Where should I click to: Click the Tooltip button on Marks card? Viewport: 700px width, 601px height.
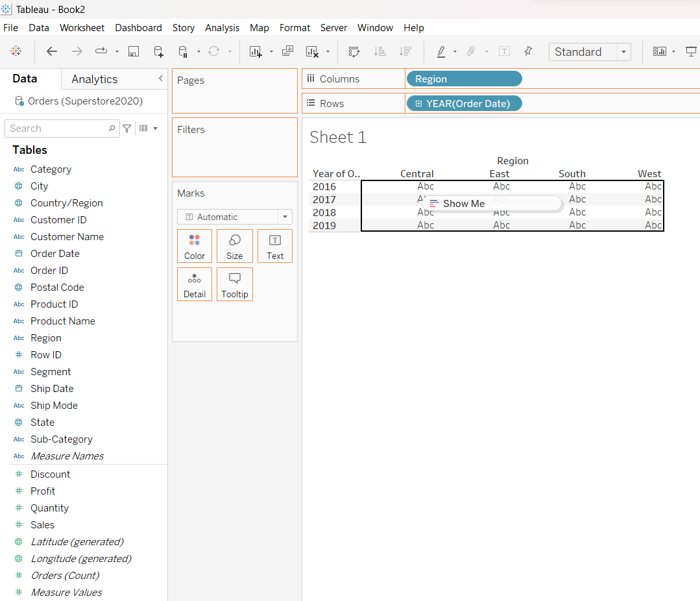click(x=234, y=284)
